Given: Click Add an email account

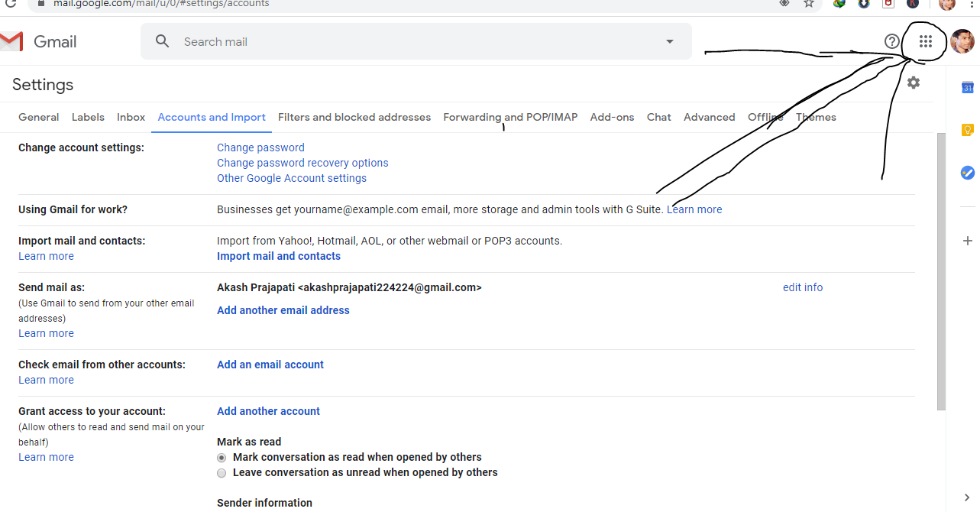Looking at the screenshot, I should point(270,365).
